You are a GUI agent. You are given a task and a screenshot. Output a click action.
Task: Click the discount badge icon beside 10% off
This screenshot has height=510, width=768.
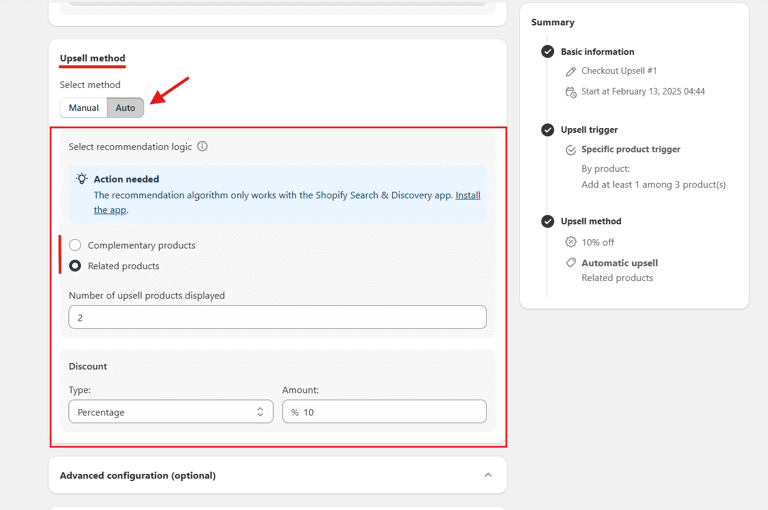[x=571, y=242]
